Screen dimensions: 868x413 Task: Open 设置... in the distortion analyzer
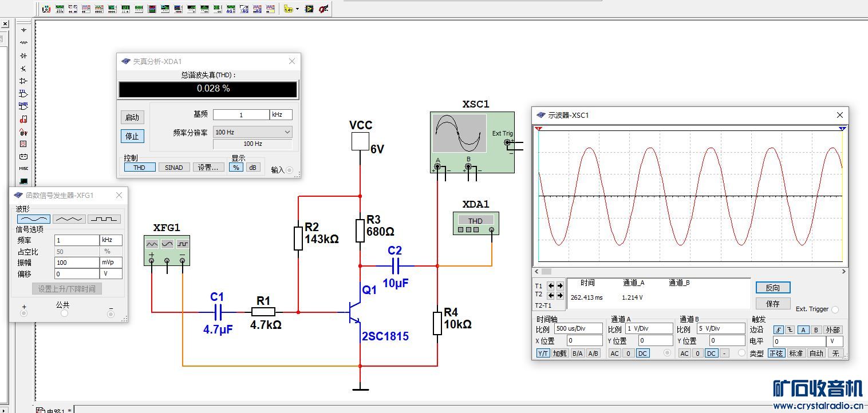click(x=208, y=168)
